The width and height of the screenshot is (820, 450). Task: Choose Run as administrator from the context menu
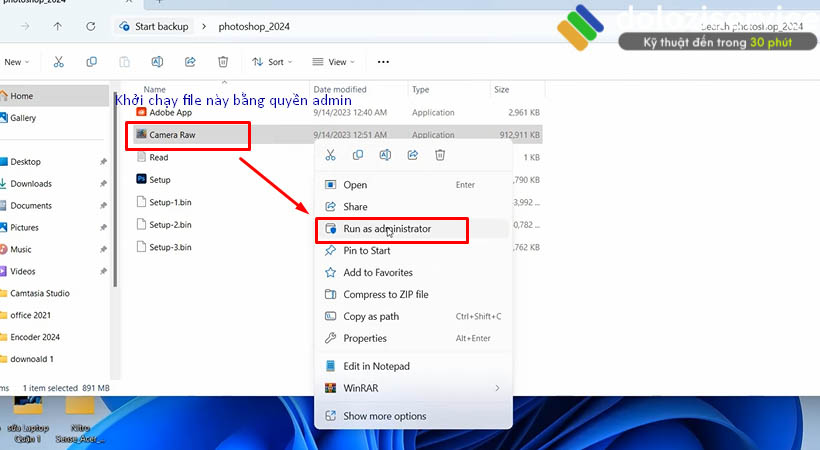point(387,229)
